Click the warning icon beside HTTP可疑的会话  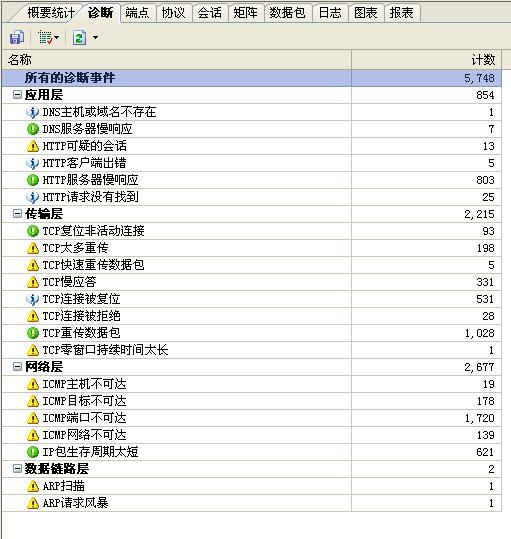point(33,146)
